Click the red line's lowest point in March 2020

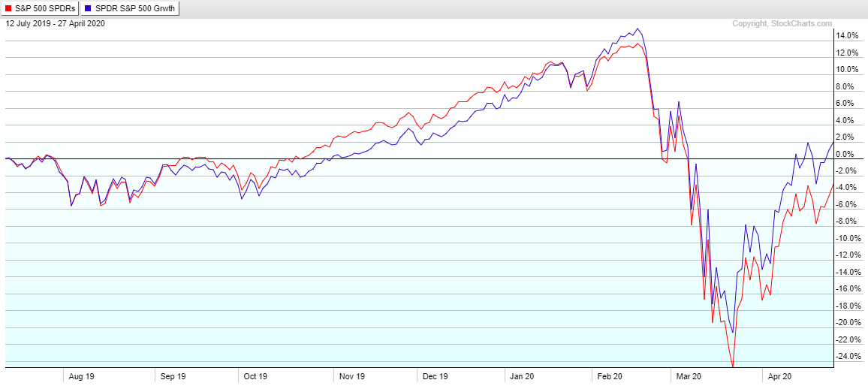[733, 366]
